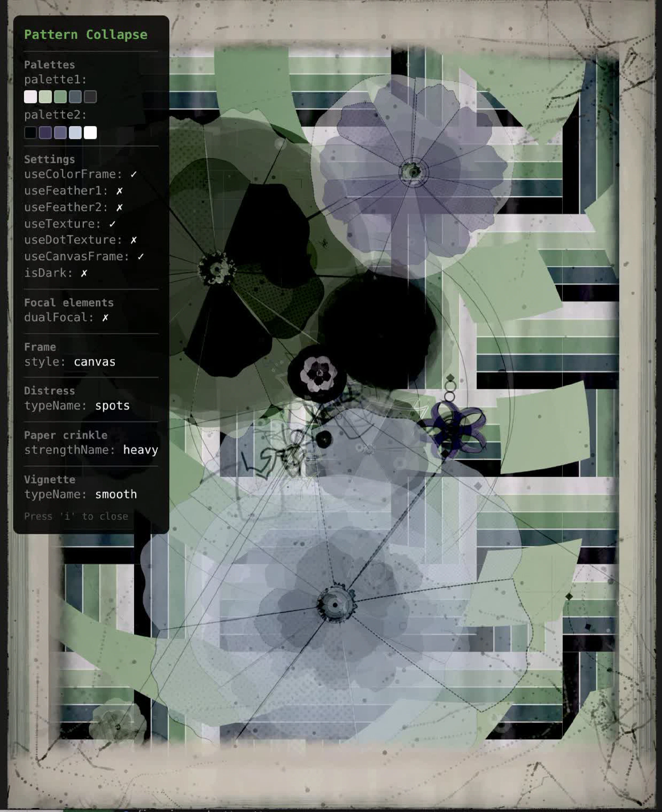Click the first palette2 swatch (near black)
Image resolution: width=662 pixels, height=812 pixels.
[31, 133]
